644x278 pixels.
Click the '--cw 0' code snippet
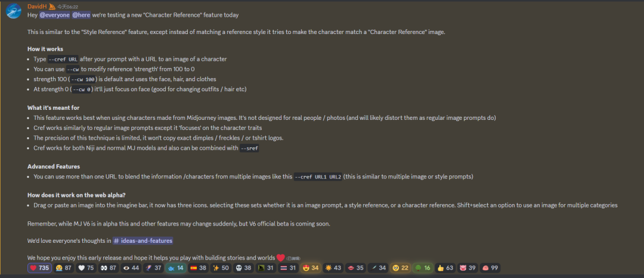point(80,89)
